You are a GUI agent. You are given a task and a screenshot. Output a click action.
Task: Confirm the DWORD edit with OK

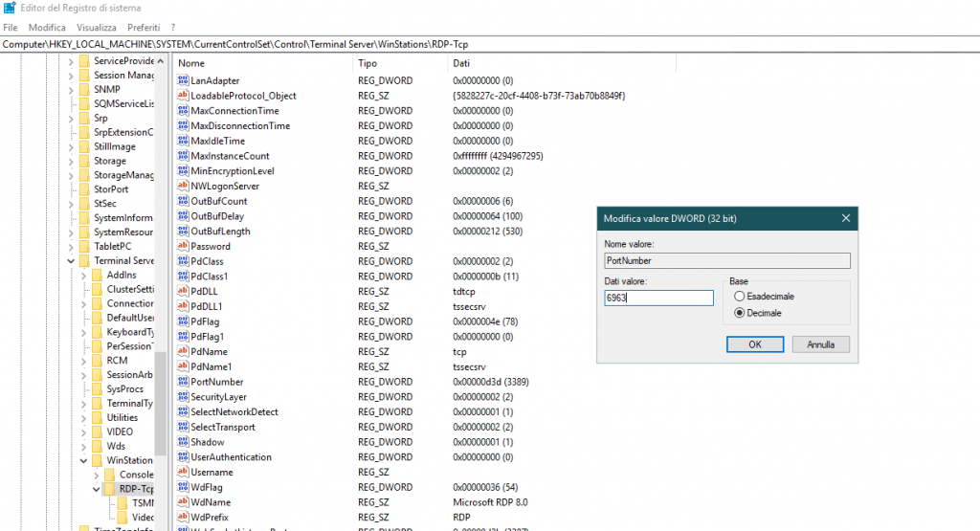point(754,344)
